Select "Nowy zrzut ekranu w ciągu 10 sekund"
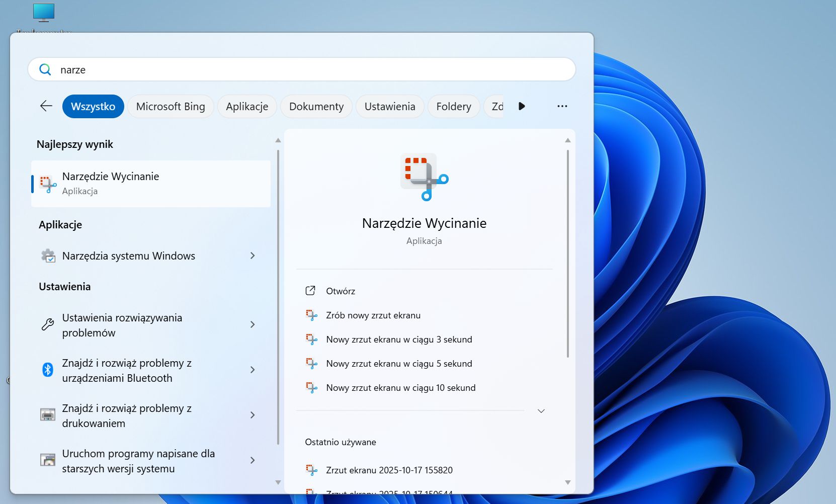 (x=401, y=387)
